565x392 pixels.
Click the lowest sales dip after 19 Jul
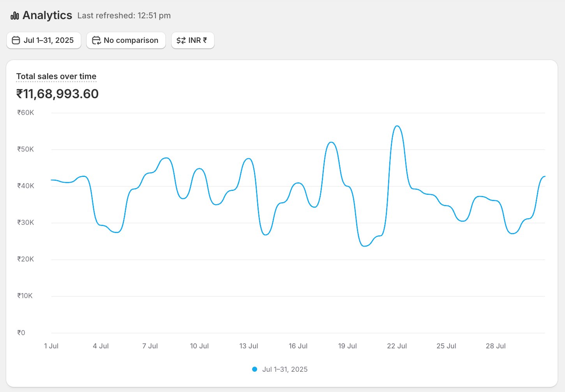[365, 246]
